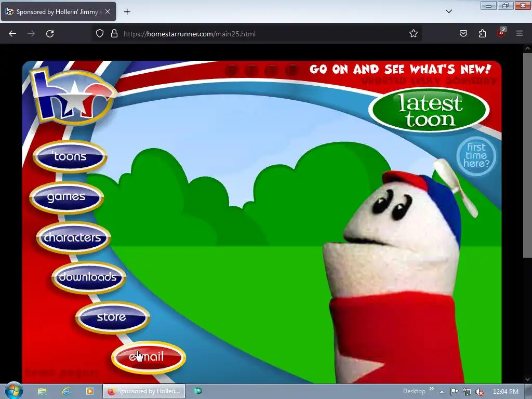Select the Sponsored by Hollerin' Jimmy's tab
532x399 pixels.
(58, 11)
